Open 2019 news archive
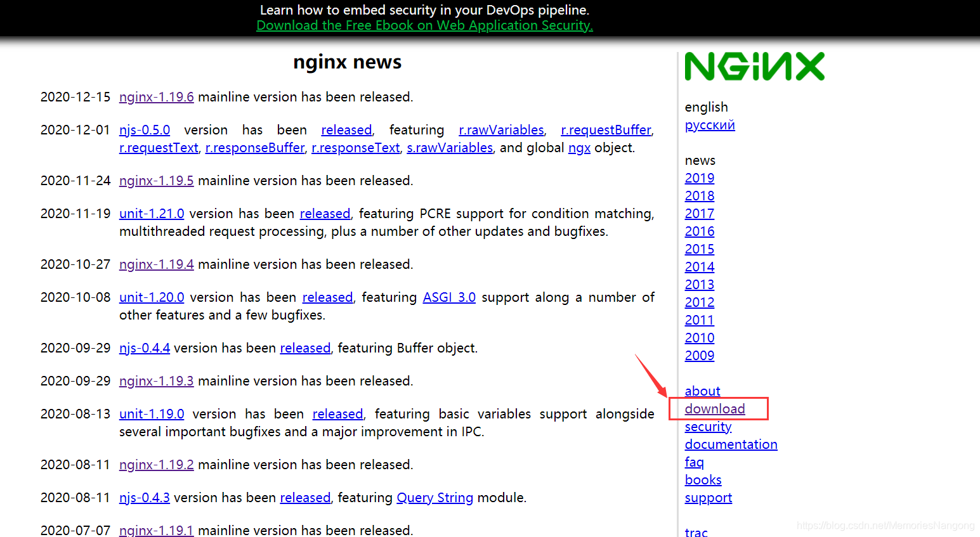The width and height of the screenshot is (980, 537). point(700,178)
